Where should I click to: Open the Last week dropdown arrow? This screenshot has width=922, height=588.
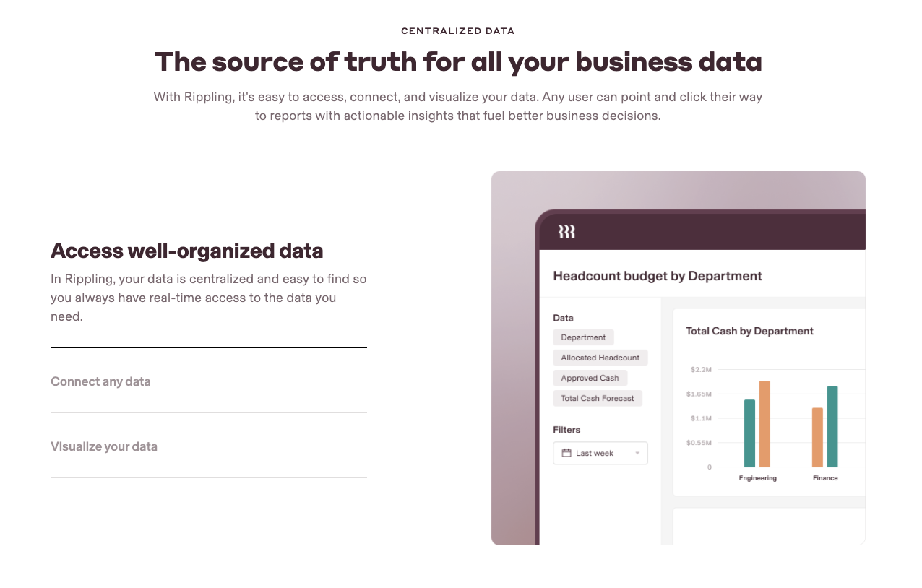tap(637, 454)
